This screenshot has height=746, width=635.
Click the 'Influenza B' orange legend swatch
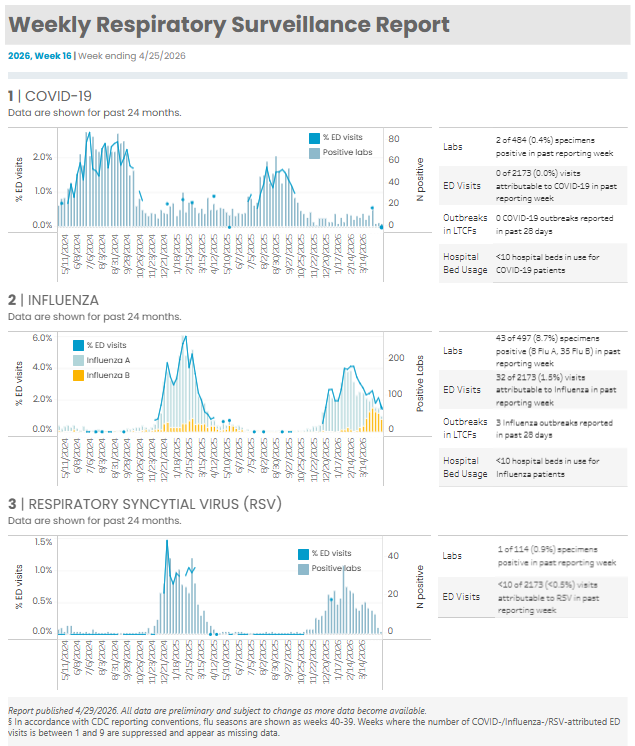click(x=78, y=375)
